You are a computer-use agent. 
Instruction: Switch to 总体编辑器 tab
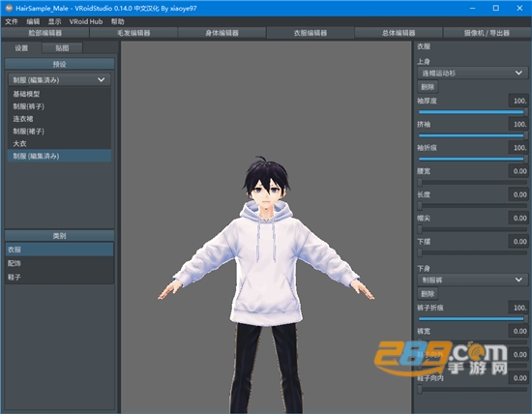point(399,33)
